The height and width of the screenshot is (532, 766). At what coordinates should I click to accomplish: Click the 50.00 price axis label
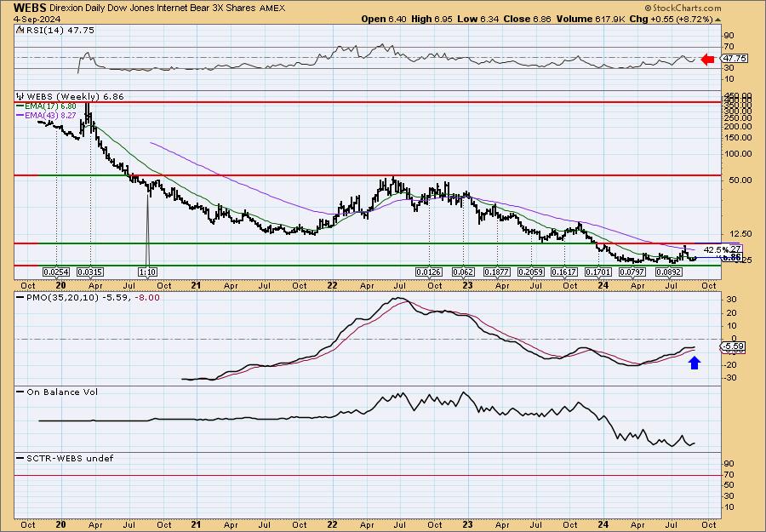coord(740,180)
